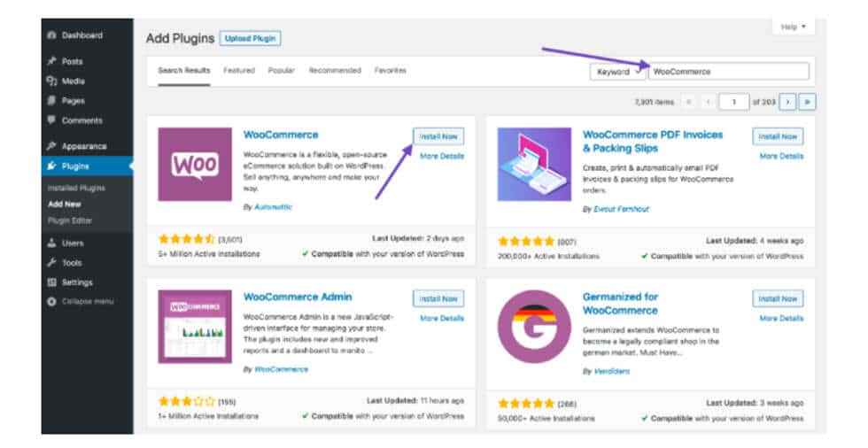View More Details for WooCommerce Admin
868x448 pixels.
click(x=442, y=319)
